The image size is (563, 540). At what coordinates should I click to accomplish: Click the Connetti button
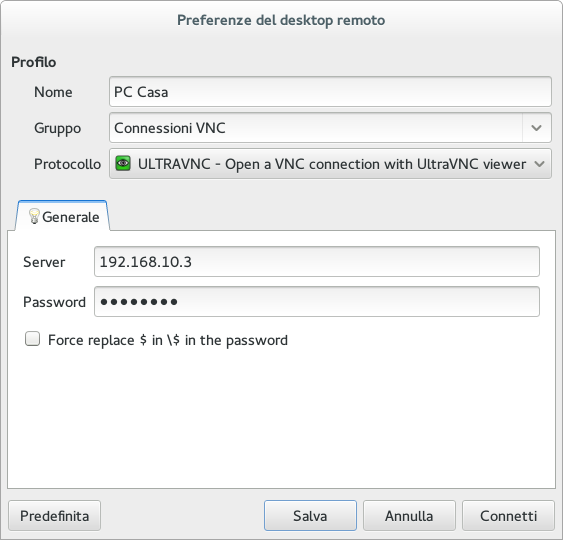508,516
